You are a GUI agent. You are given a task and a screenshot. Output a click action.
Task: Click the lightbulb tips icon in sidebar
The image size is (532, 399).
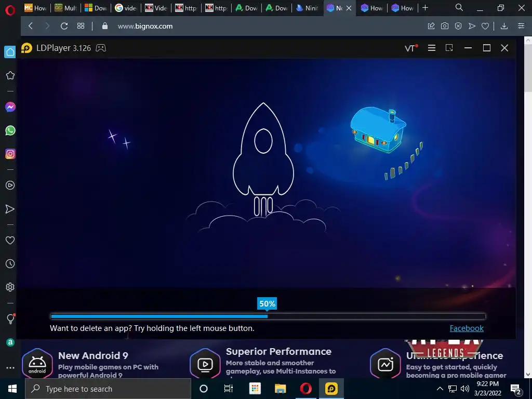click(x=10, y=318)
